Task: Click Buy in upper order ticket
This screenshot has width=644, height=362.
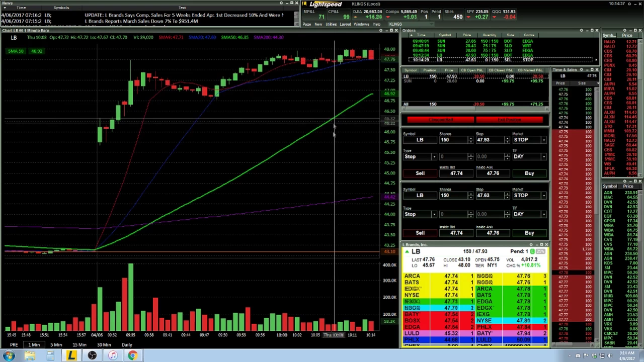Action: (x=529, y=173)
